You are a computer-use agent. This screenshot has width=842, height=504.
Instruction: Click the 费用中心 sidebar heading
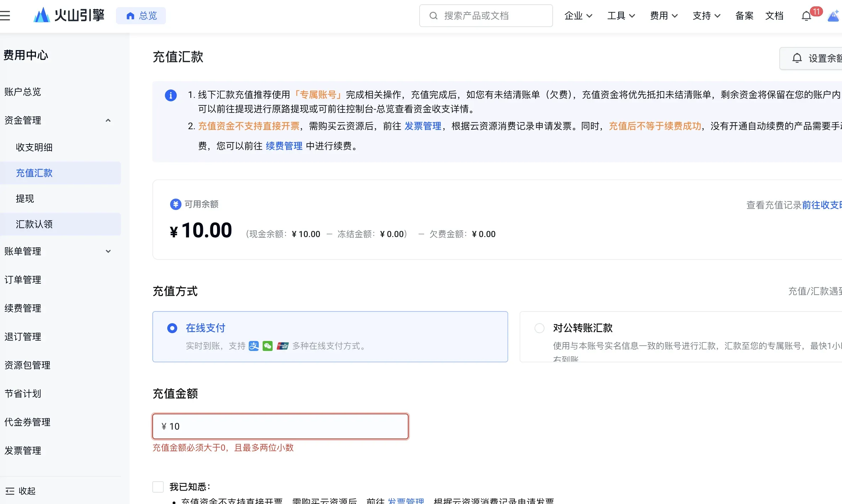[x=26, y=55]
